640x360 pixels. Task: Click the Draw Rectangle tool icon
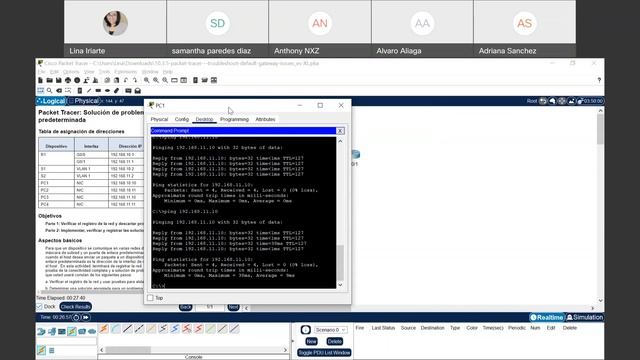click(x=98, y=91)
